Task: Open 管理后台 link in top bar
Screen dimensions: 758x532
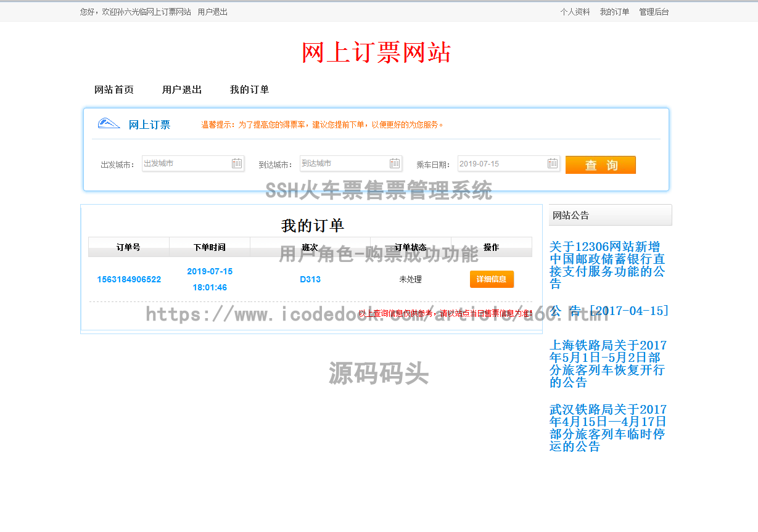Action: point(654,12)
